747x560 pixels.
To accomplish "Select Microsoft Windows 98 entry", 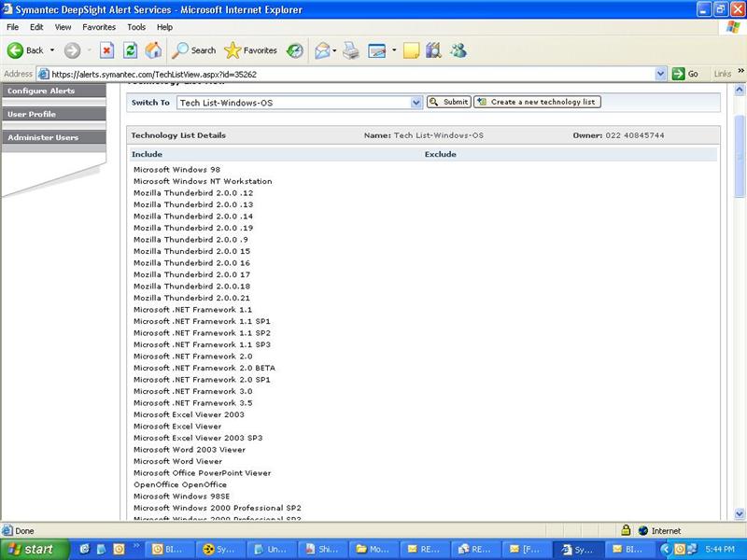I will tap(176, 170).
